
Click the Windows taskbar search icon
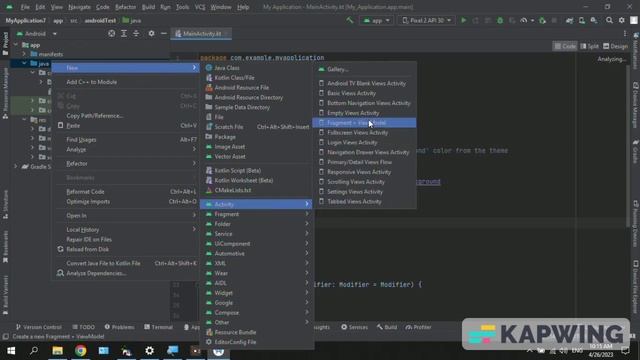[34, 351]
